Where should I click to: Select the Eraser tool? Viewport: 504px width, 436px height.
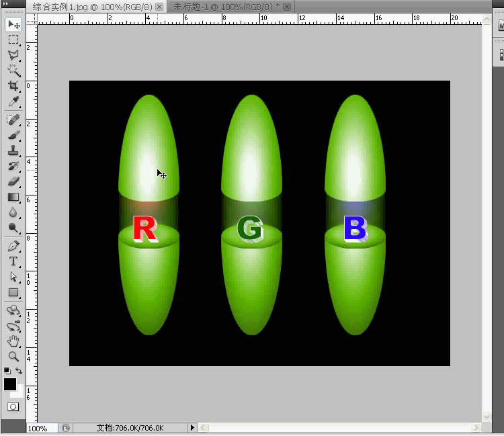13,181
